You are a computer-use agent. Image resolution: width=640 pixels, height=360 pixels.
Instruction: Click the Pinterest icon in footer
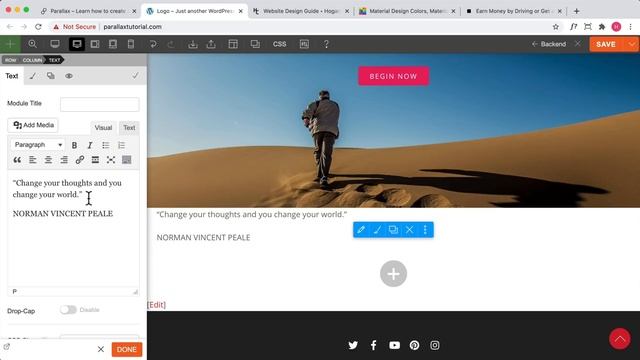click(414, 345)
